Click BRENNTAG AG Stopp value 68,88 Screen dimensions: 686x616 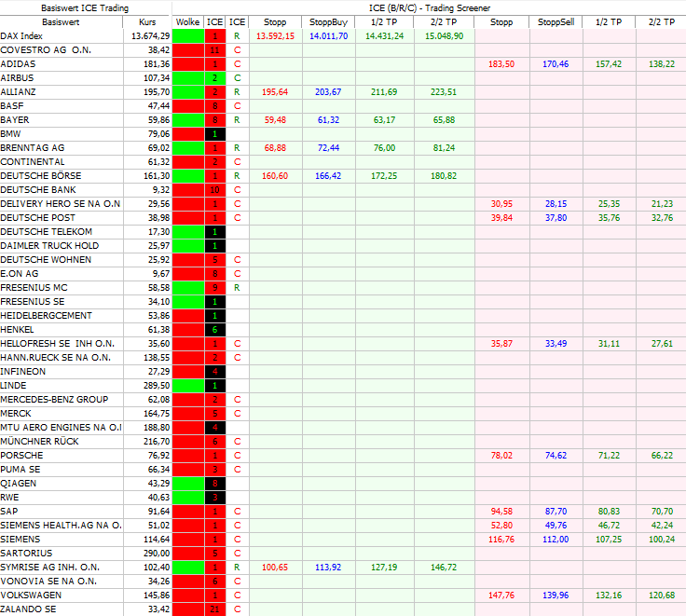[275, 148]
